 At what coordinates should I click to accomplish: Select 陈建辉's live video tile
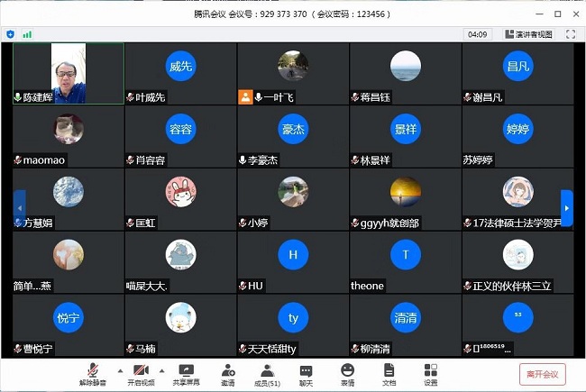tap(69, 72)
